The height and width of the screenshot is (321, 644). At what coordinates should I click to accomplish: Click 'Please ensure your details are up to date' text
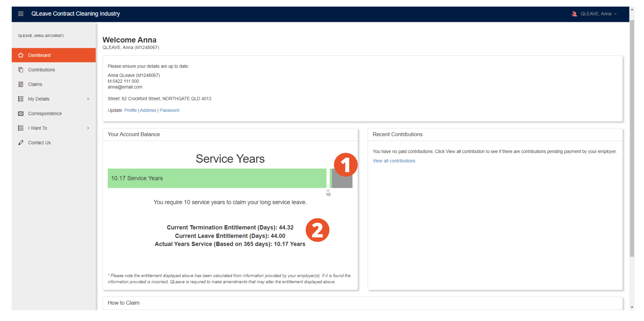point(148,66)
